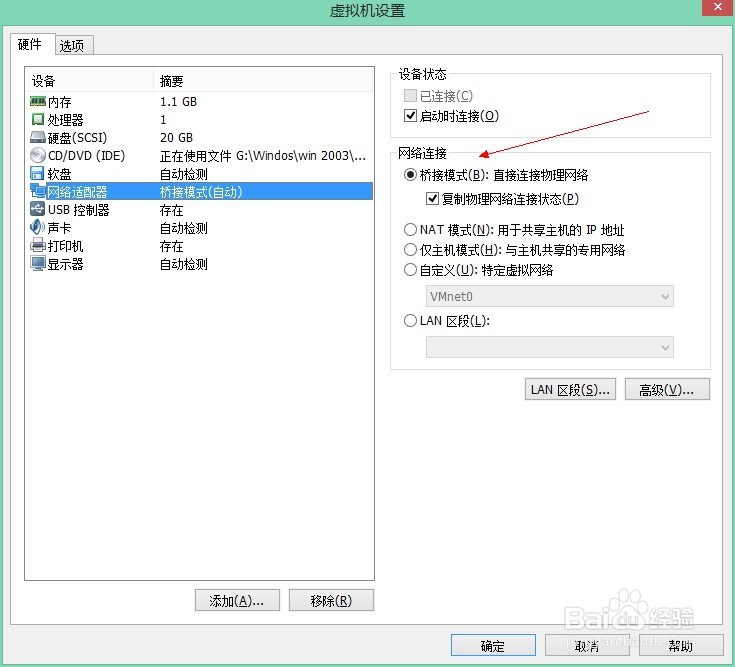Click the 移除(R) button

331,600
